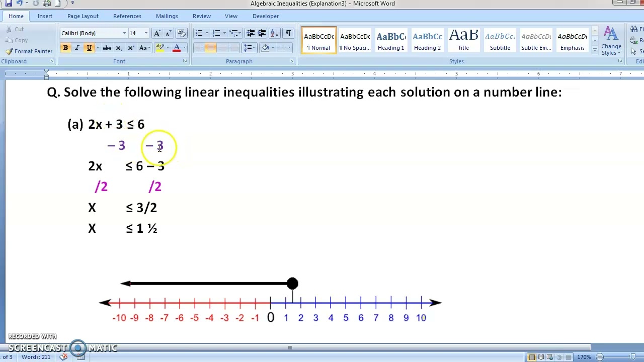Open the font name dropdown

coord(124,33)
